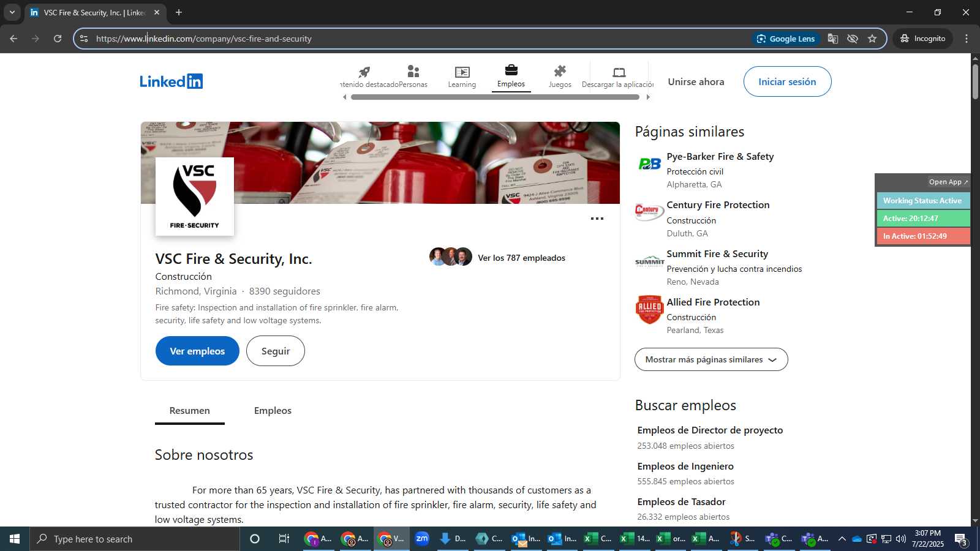
Task: Click the volume speaker tray icon
Action: [x=901, y=539]
